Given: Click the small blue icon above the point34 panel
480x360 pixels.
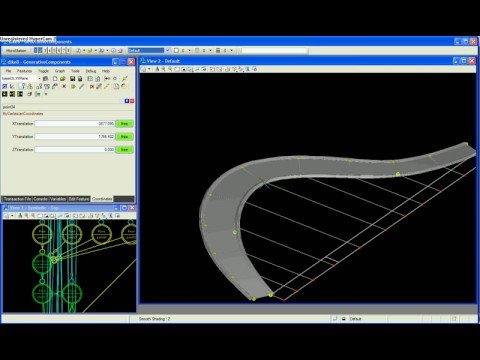Looking at the screenshot, I should click(x=127, y=101).
